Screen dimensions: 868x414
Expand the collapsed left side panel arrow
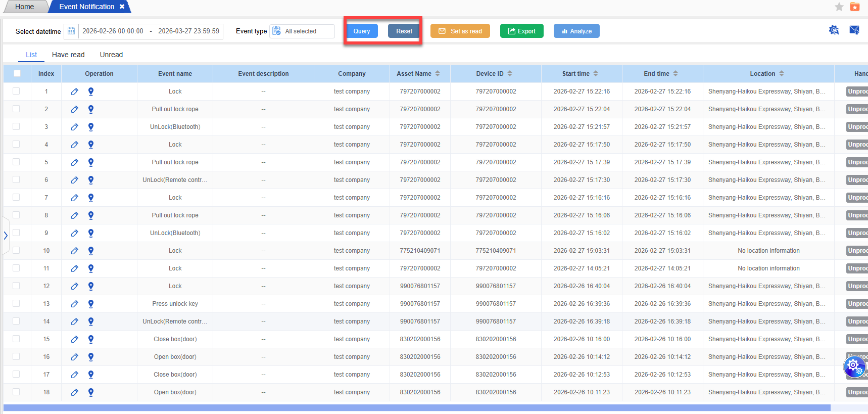coord(6,236)
